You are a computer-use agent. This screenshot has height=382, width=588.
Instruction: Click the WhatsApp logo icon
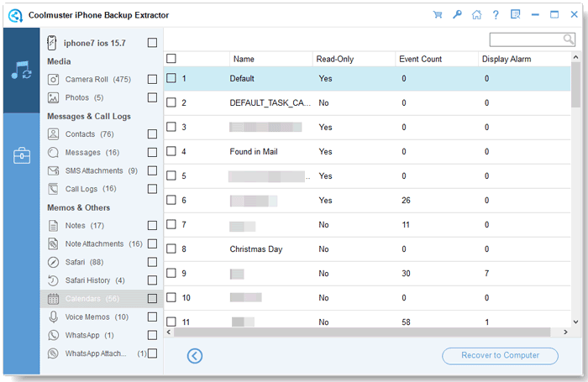pos(53,335)
